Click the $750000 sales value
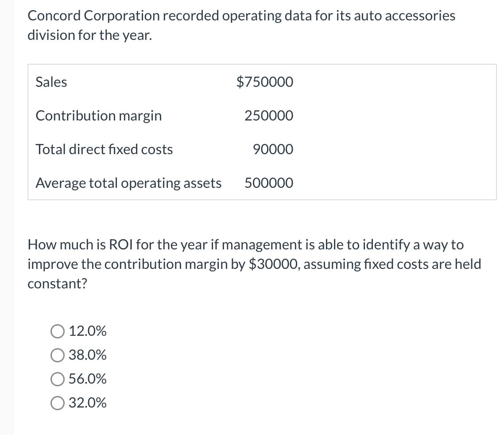This screenshot has width=504, height=435. point(265,82)
